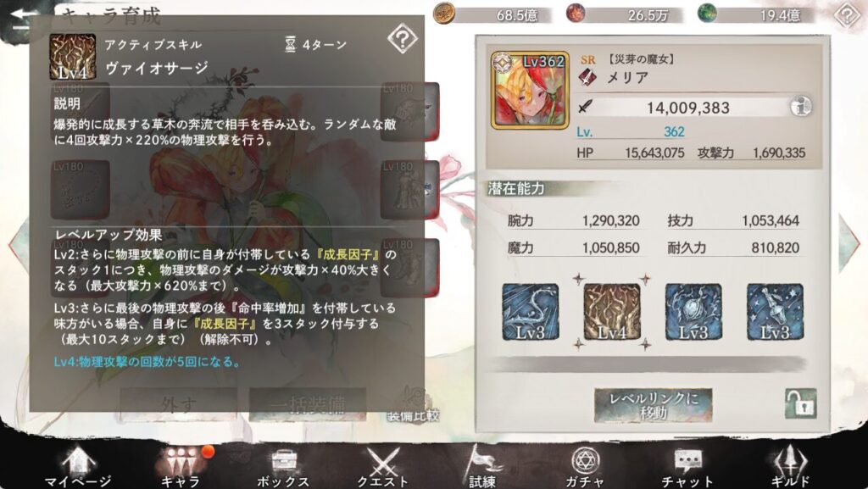Viewport: 868px width, 489px height.
Task: Open the マイページ home tab
Action: pos(77,466)
